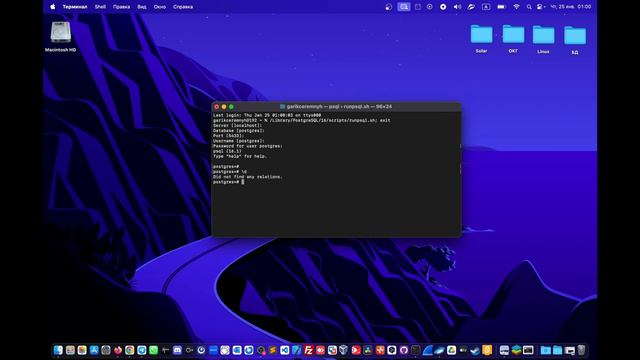
Task: Select the Macintosh HD desktop drive
Action: 60,37
